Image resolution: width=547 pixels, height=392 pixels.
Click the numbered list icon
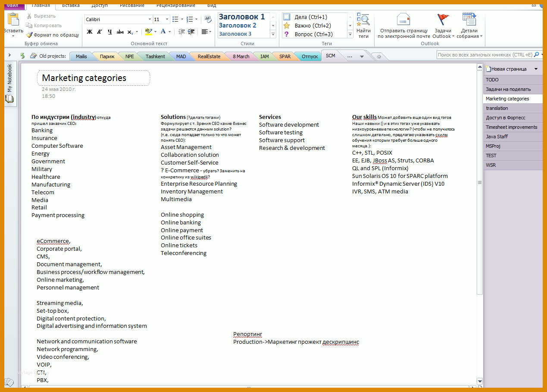pos(190,19)
